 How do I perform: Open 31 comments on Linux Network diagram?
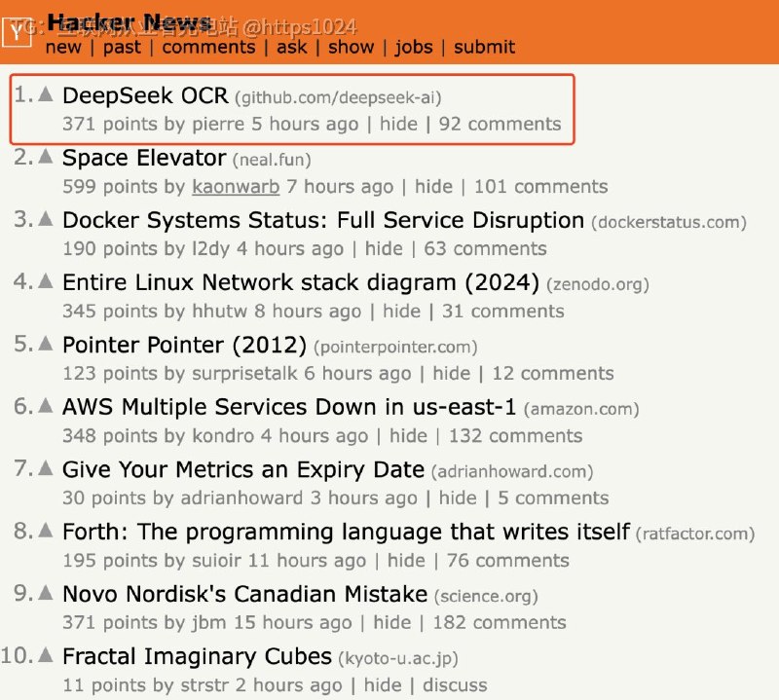[x=503, y=312]
